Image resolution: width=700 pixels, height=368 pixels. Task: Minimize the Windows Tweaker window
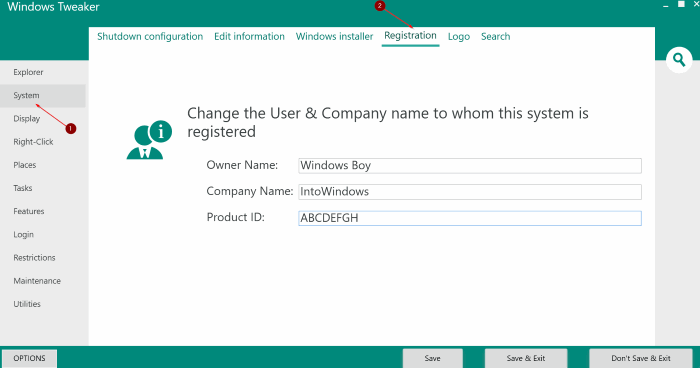(666, 5)
